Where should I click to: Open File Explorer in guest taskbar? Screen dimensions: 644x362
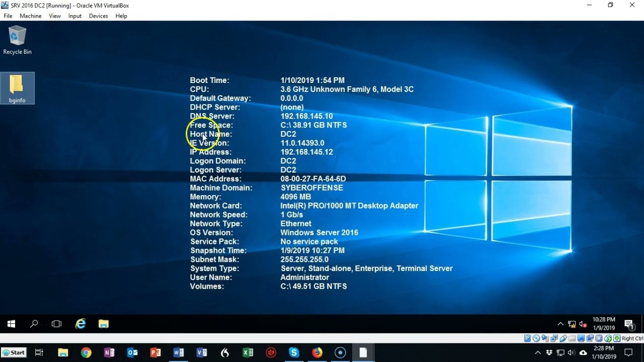coord(104,324)
